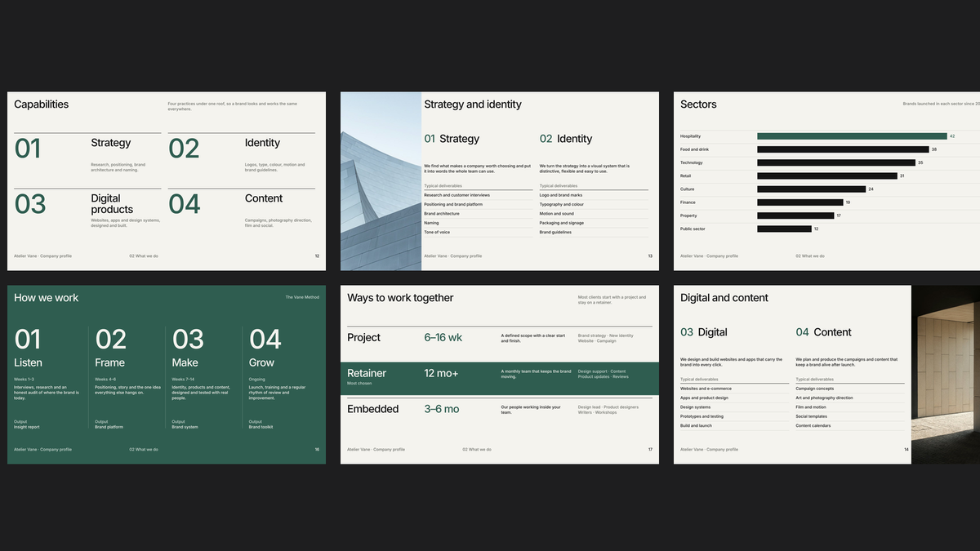The image size is (980, 551).
Task: Click the concrete wall photo on Digital and content slide
Action: coord(946,375)
